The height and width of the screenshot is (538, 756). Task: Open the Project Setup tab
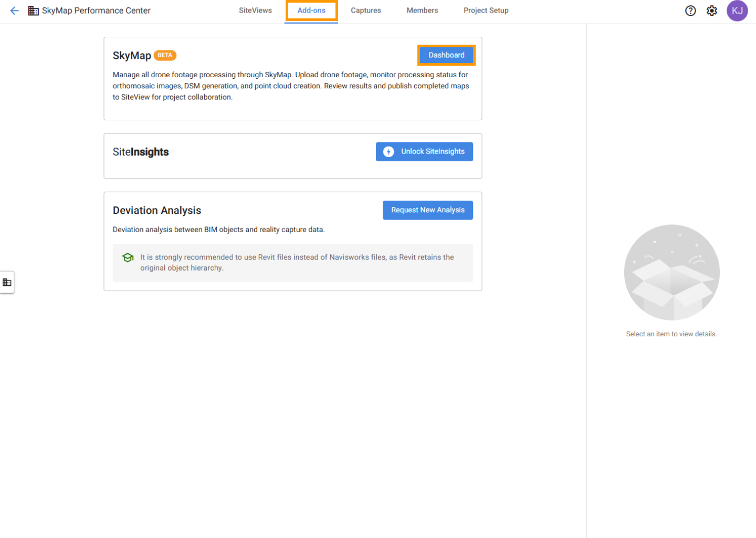486,11
